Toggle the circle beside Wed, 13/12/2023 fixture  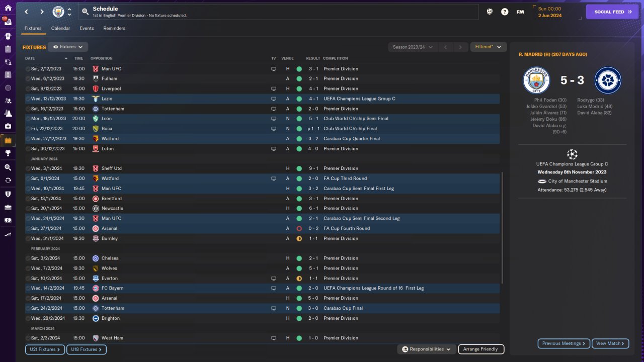click(28, 99)
